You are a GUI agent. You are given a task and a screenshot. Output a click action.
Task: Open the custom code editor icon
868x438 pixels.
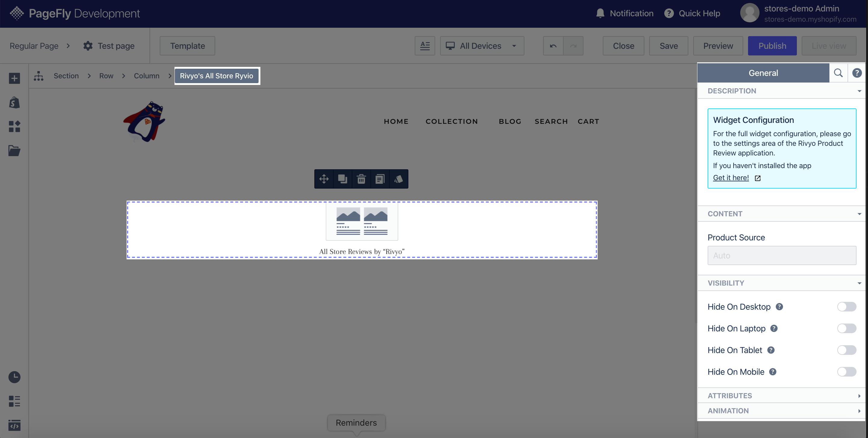(x=14, y=425)
